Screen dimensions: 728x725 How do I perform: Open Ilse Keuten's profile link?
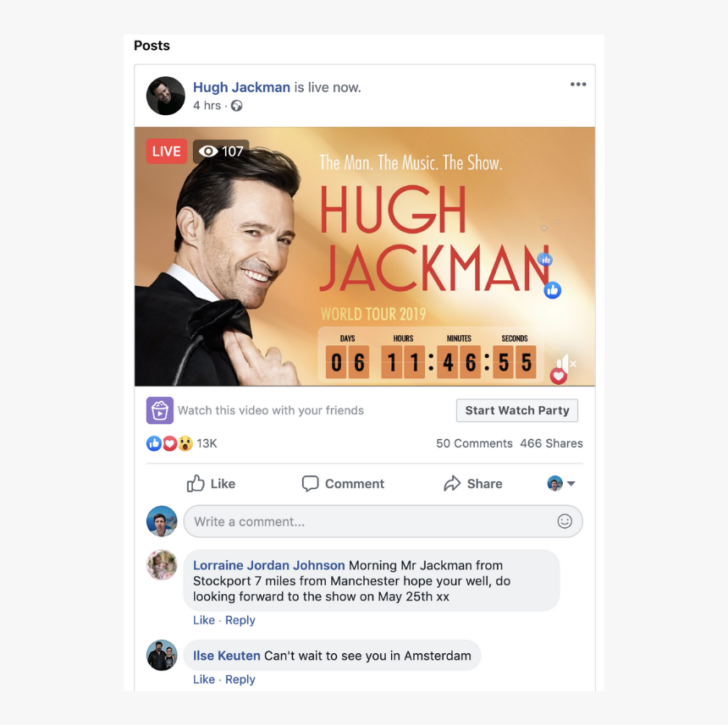(227, 656)
